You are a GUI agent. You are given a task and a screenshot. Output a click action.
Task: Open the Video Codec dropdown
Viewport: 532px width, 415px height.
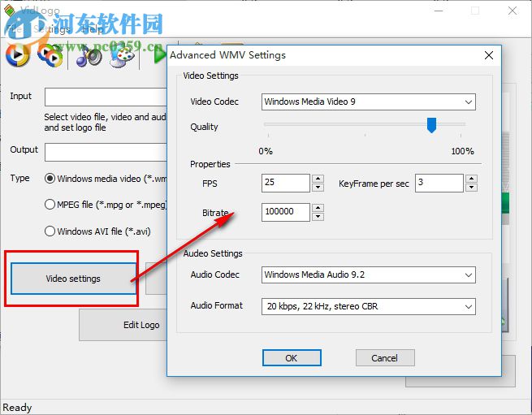[x=369, y=102]
